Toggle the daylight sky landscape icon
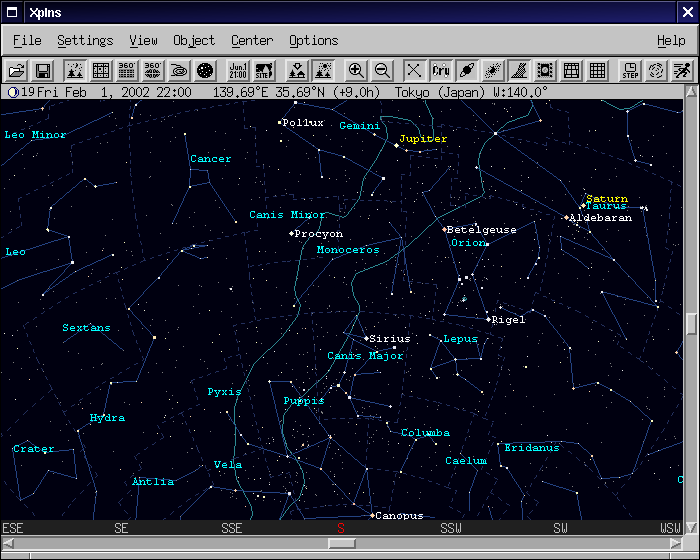This screenshot has width=700, height=560. point(323,71)
